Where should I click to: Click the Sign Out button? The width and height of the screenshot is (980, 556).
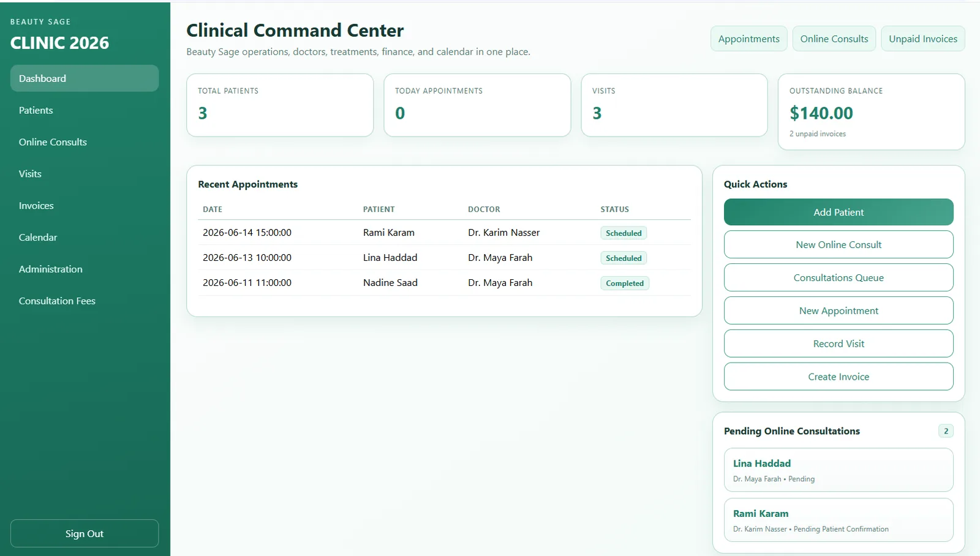click(85, 533)
